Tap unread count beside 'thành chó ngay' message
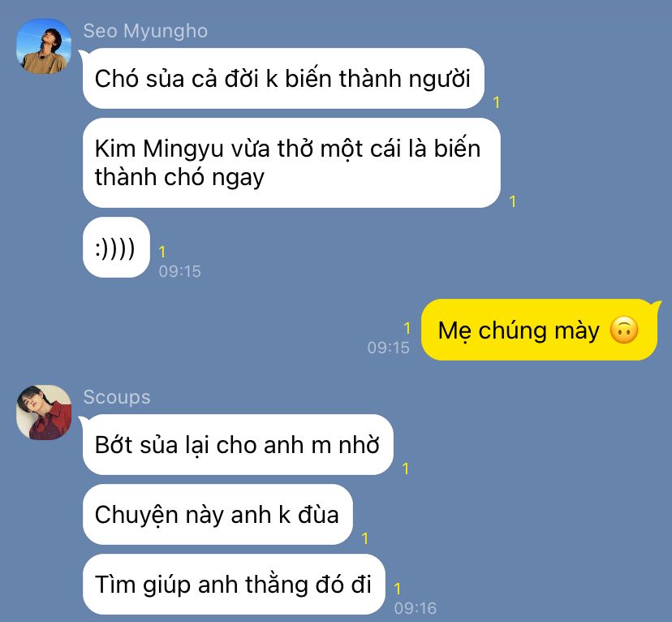The image size is (672, 622). click(x=513, y=201)
